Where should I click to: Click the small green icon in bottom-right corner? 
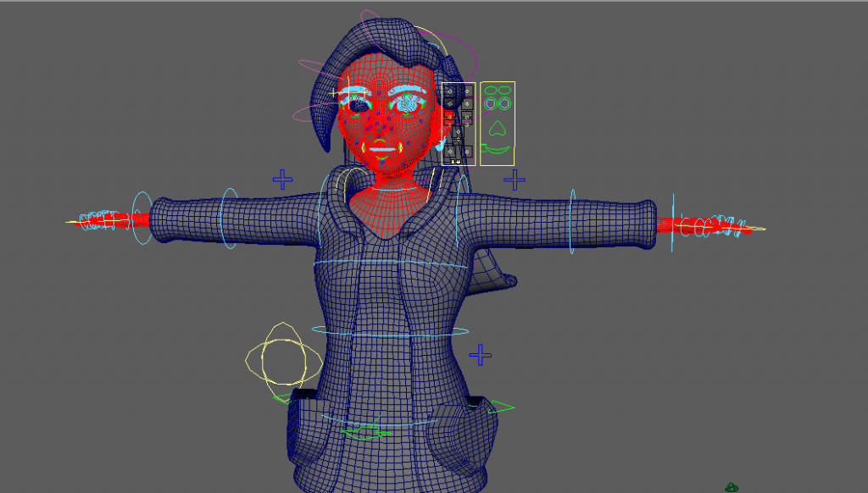pyautogui.click(x=732, y=487)
